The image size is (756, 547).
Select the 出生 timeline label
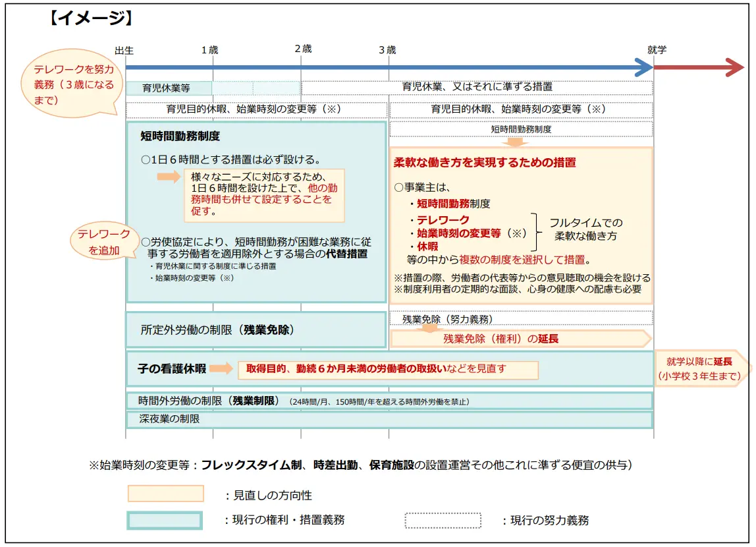(124, 50)
